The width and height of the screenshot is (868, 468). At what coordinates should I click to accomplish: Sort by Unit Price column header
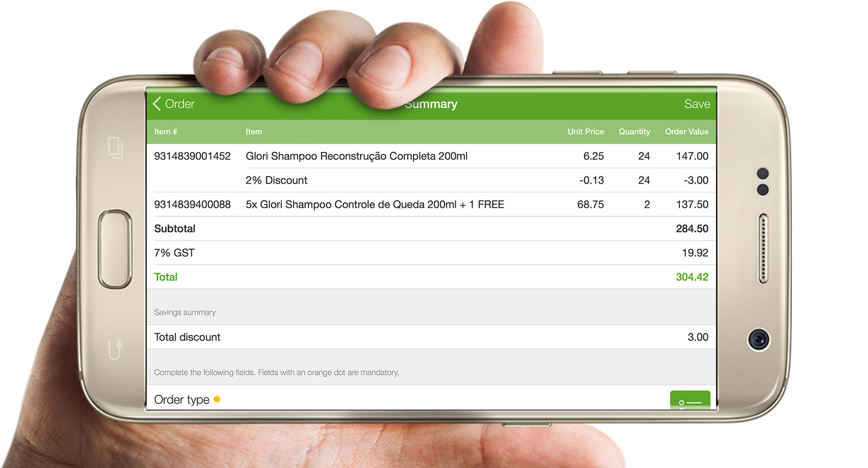585,132
